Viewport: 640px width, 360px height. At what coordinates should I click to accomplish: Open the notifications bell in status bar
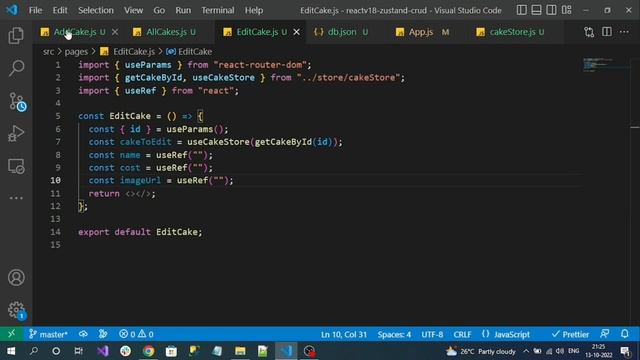[x=624, y=334]
